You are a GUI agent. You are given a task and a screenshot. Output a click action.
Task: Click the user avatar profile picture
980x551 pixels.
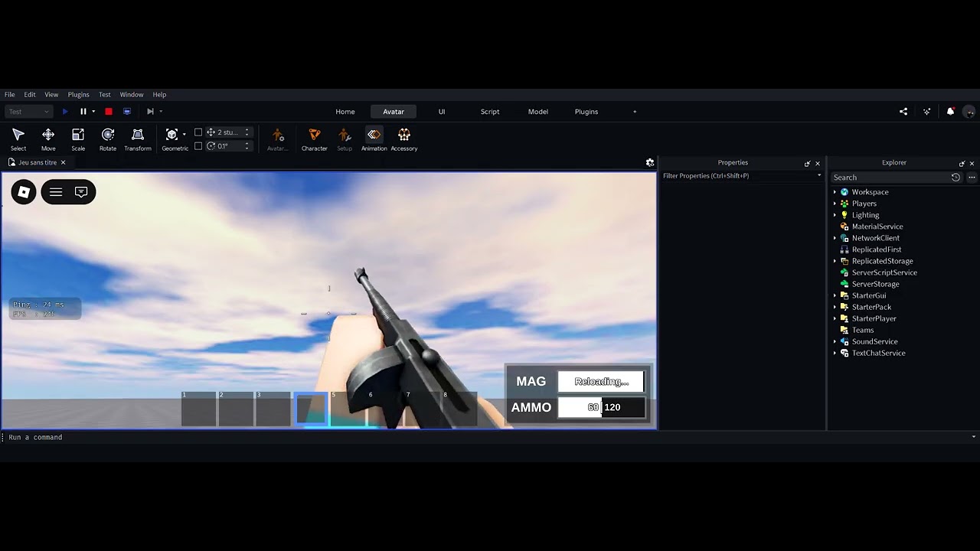point(970,112)
